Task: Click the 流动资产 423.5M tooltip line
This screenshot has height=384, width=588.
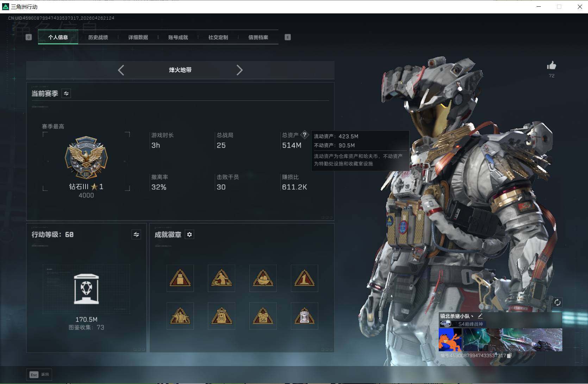Action: click(x=336, y=136)
